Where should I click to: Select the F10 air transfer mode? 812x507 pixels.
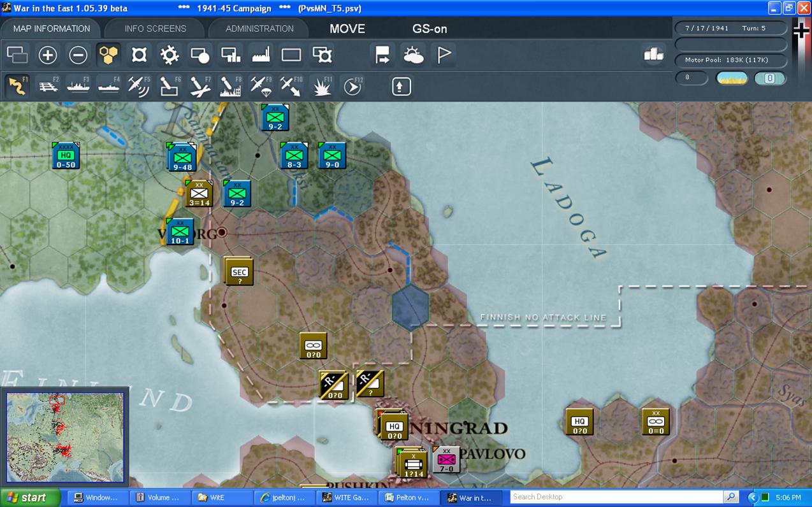click(x=291, y=86)
